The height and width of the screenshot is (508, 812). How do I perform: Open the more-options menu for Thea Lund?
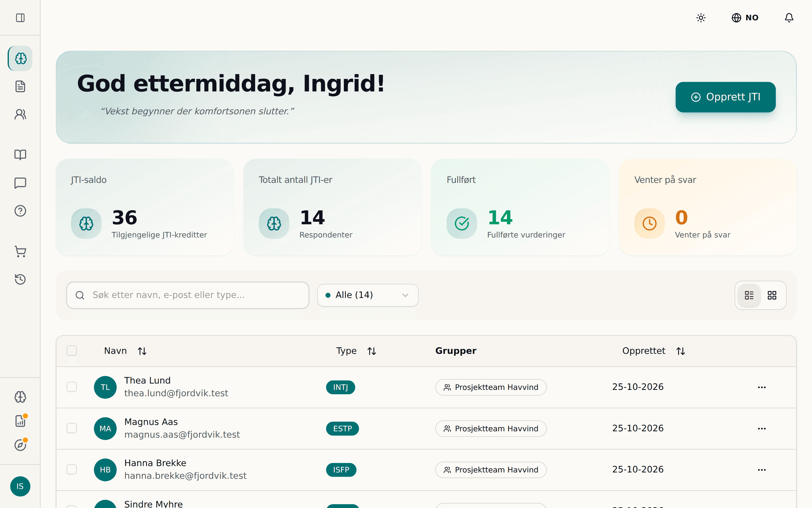[x=762, y=387]
